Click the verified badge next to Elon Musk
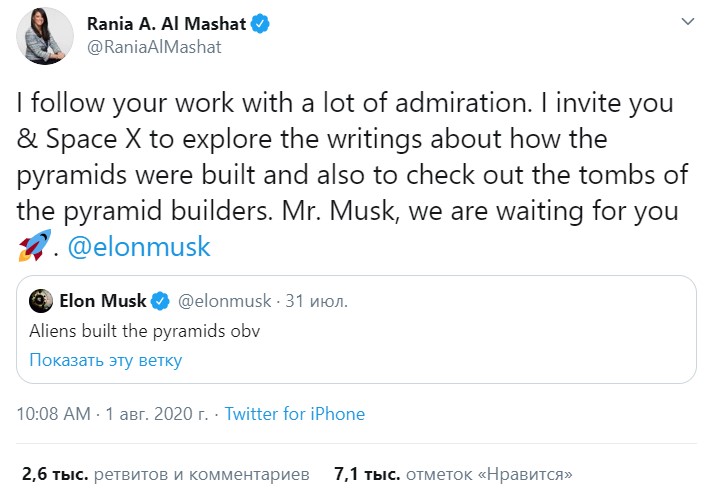The width and height of the screenshot is (712, 499). pyautogui.click(x=160, y=301)
